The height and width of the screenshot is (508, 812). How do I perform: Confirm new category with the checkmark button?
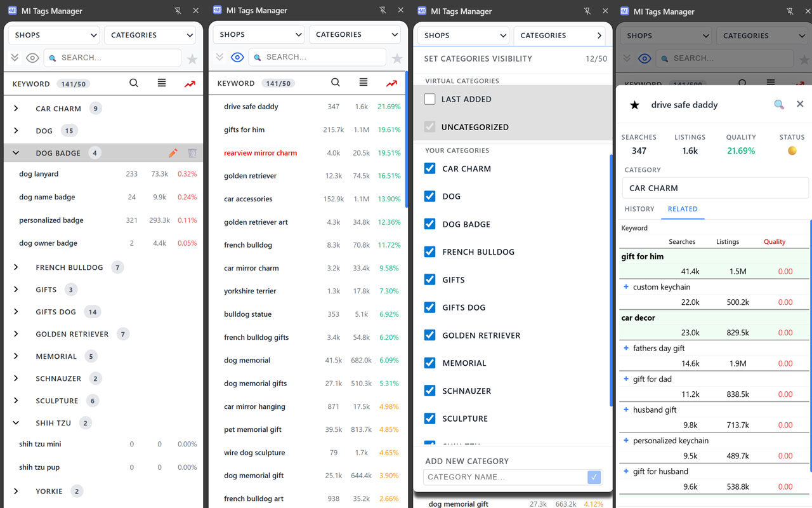594,477
